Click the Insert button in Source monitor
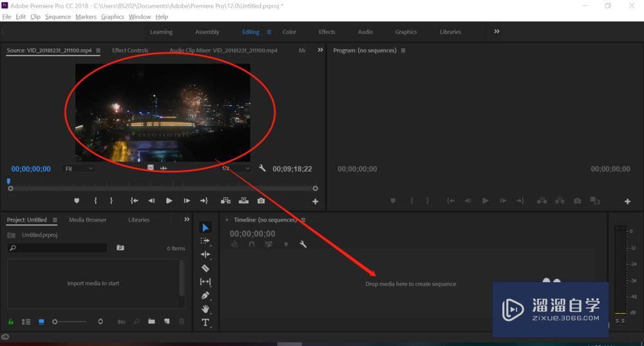The height and width of the screenshot is (346, 644). (225, 200)
